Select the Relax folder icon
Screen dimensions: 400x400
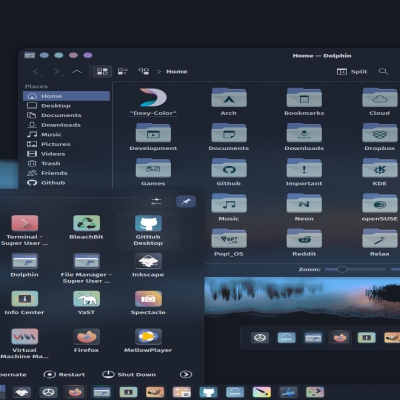pos(380,238)
